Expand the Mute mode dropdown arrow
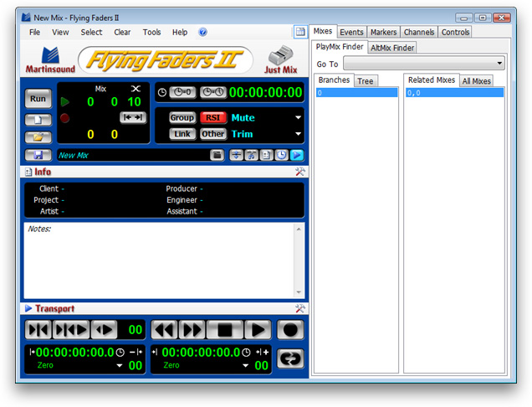 [x=298, y=118]
